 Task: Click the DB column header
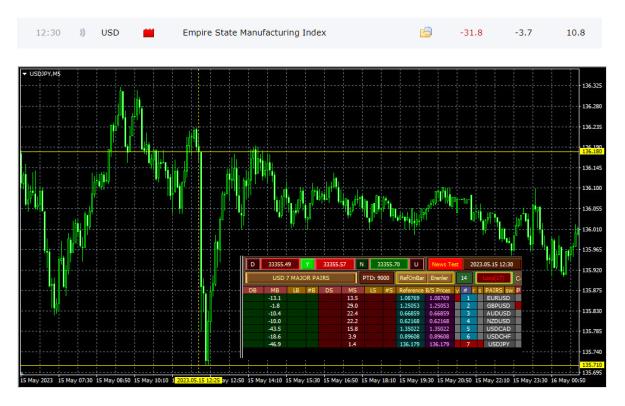click(x=252, y=290)
